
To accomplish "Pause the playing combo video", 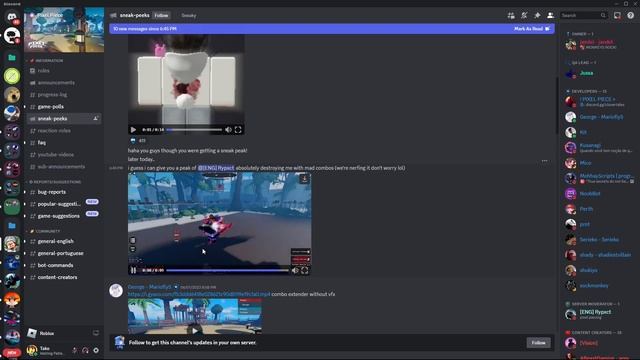I will [x=133, y=270].
